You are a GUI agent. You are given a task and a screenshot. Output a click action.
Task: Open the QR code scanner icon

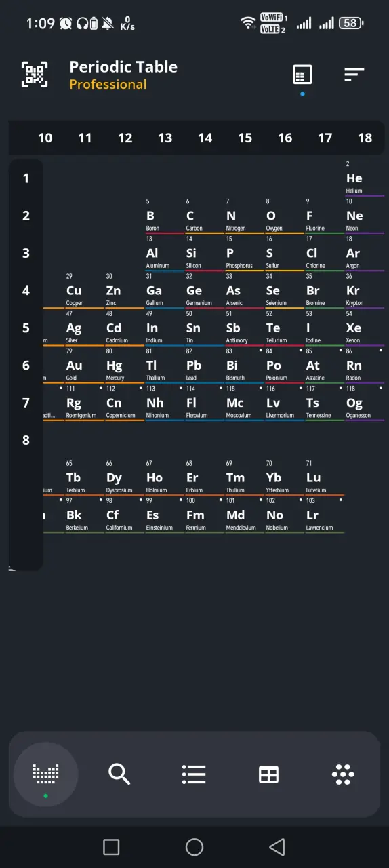35,74
